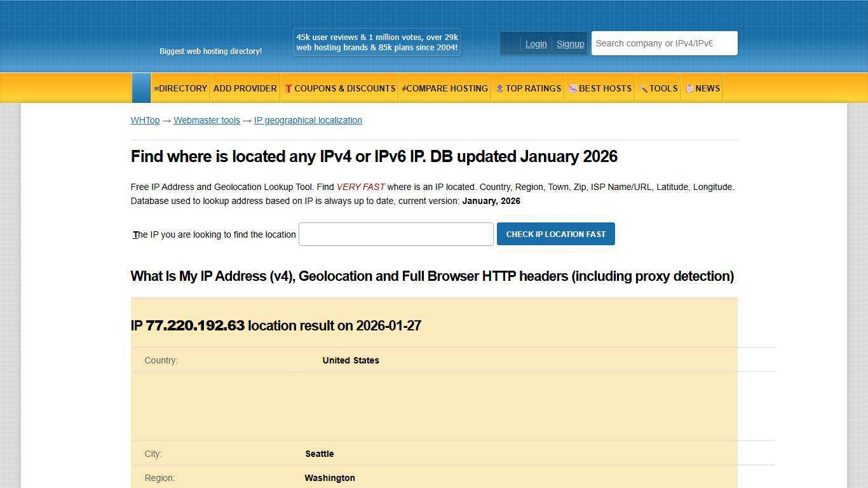Viewport: 868px width, 488px height.
Task: Open the ADD PROVIDER menu item
Action: [245, 88]
